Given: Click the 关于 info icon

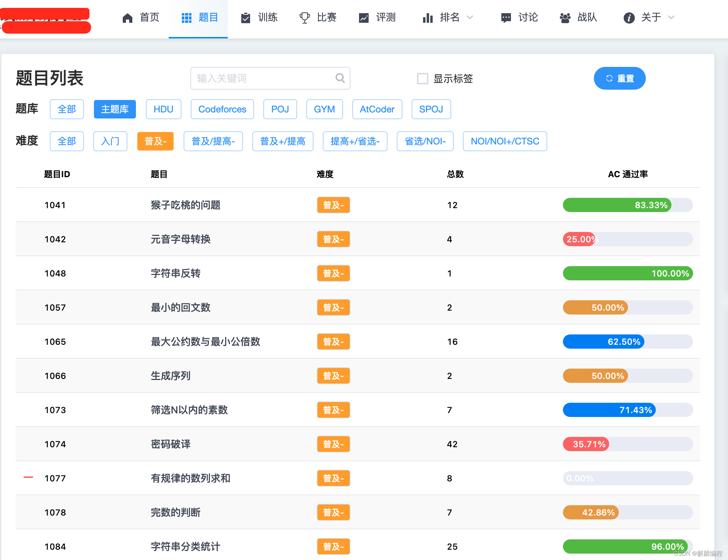Looking at the screenshot, I should click(629, 17).
